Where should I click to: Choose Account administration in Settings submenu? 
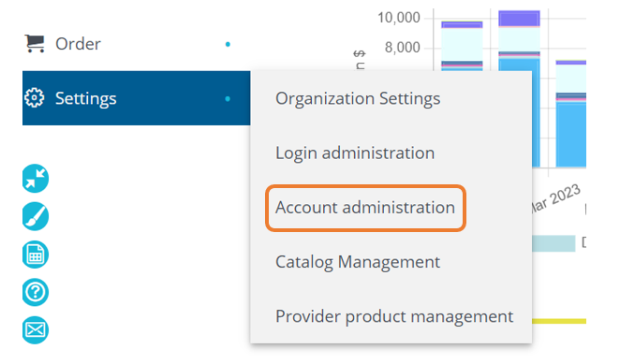pyautogui.click(x=365, y=208)
